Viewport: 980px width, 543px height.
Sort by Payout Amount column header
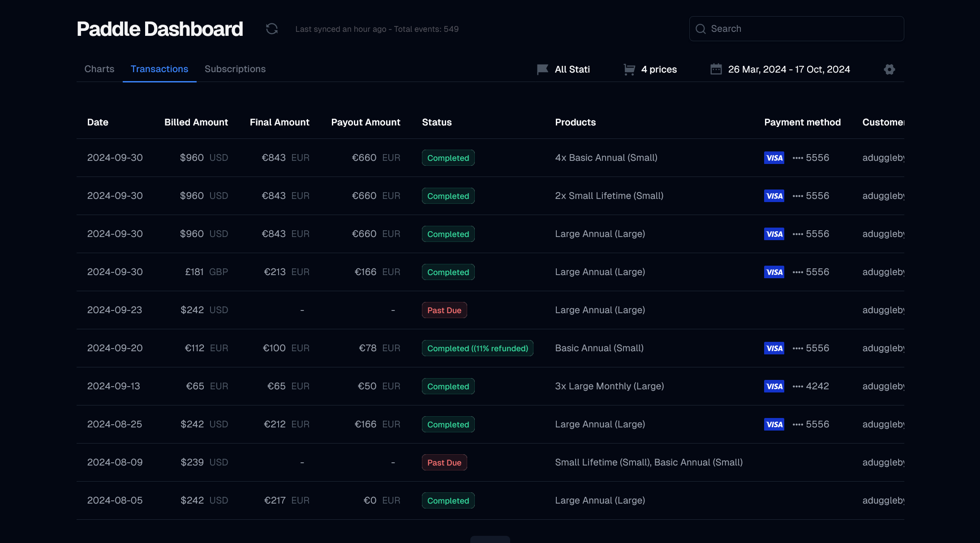pos(365,122)
